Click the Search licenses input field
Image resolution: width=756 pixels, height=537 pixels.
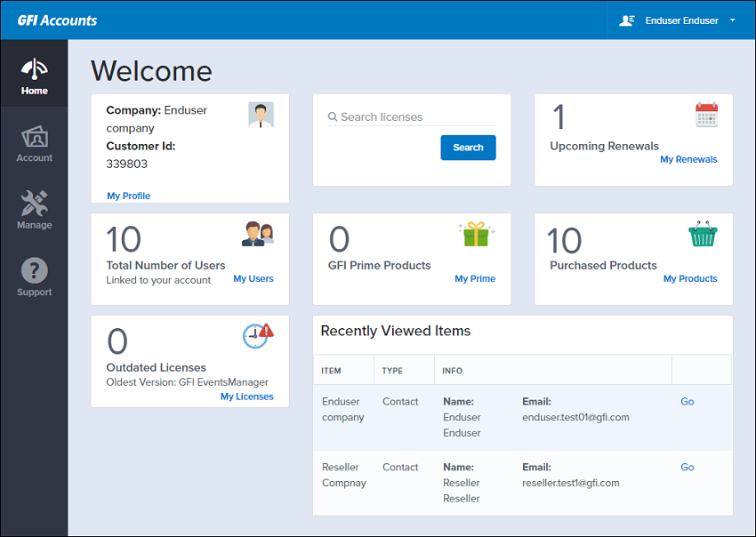412,117
